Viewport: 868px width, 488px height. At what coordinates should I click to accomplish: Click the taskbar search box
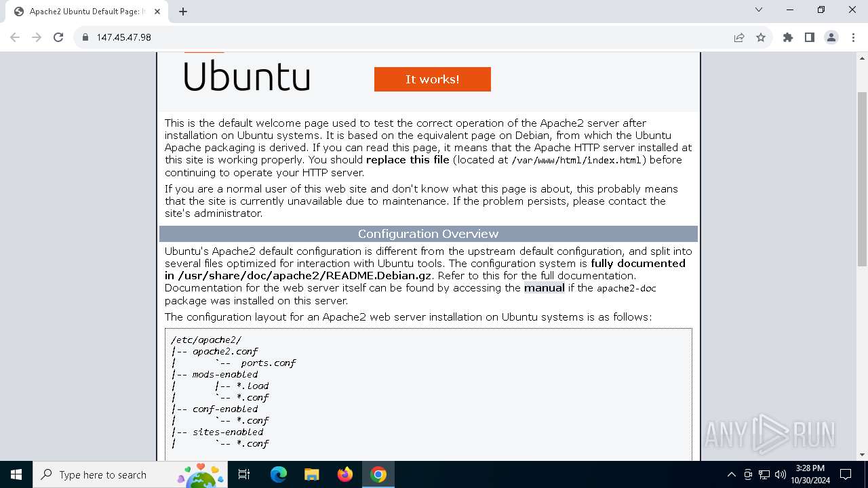[x=130, y=474]
